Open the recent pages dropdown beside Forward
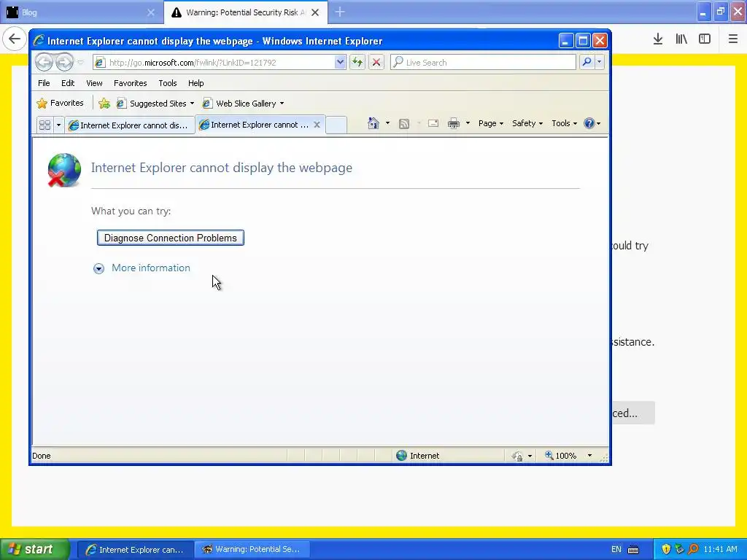Image resolution: width=747 pixels, height=560 pixels. [x=80, y=63]
